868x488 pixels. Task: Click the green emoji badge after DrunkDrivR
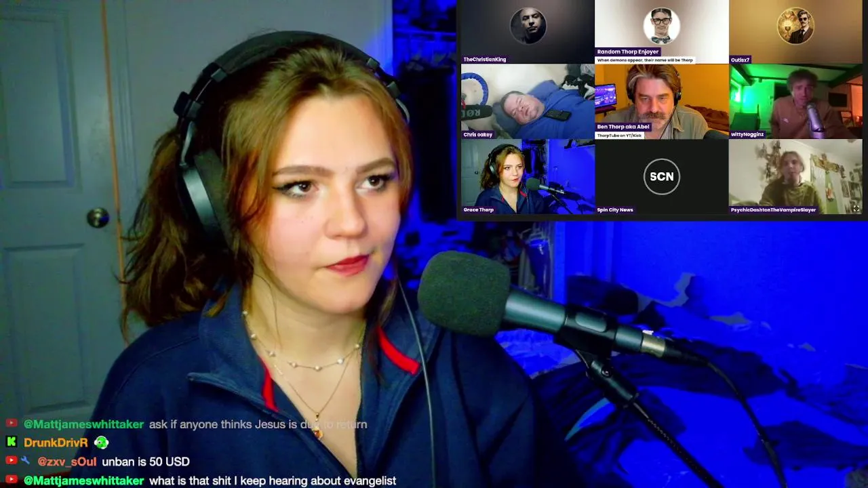point(101,443)
